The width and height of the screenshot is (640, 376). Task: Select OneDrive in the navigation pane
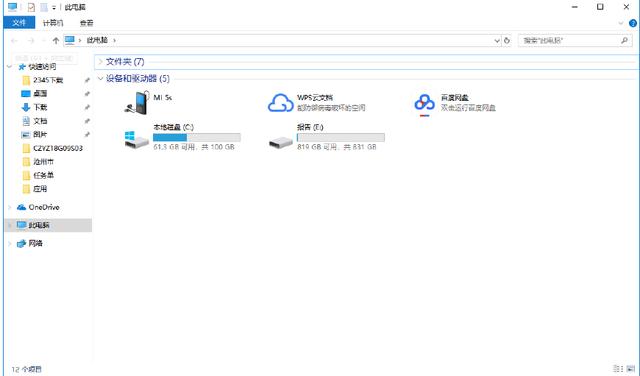tap(44, 207)
